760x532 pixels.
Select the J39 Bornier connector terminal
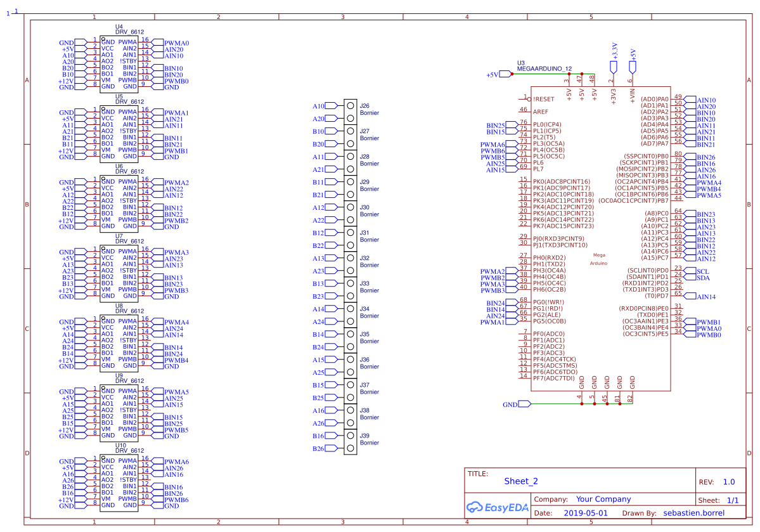click(x=350, y=442)
